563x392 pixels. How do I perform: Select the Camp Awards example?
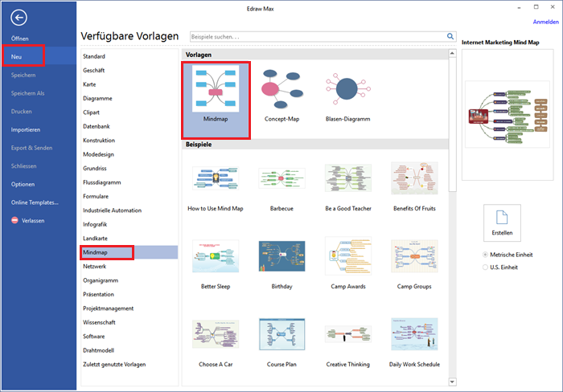coord(348,256)
